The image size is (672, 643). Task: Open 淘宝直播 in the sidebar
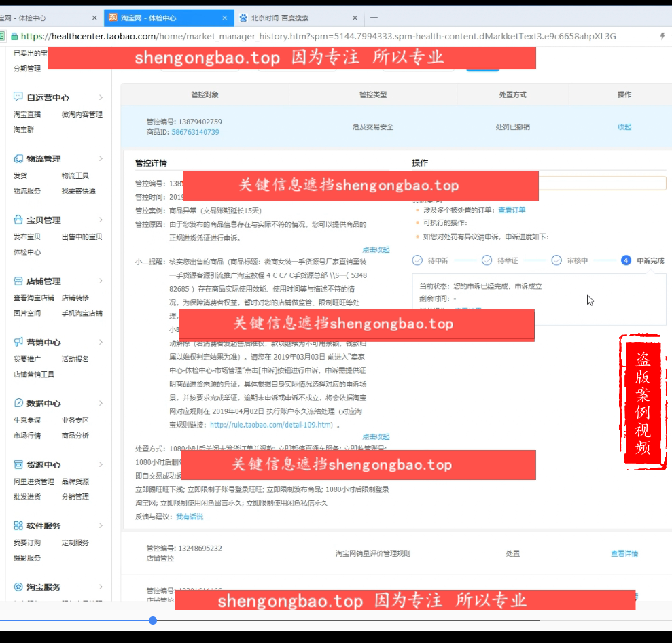pyautogui.click(x=27, y=114)
